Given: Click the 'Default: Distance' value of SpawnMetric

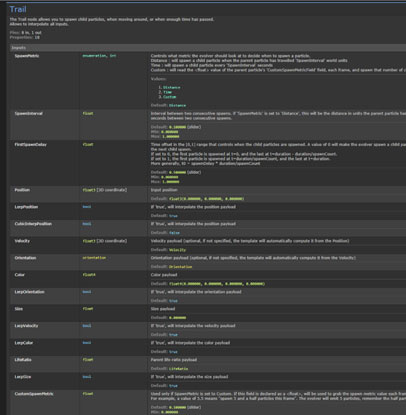Looking at the screenshot, I should 168,105.
